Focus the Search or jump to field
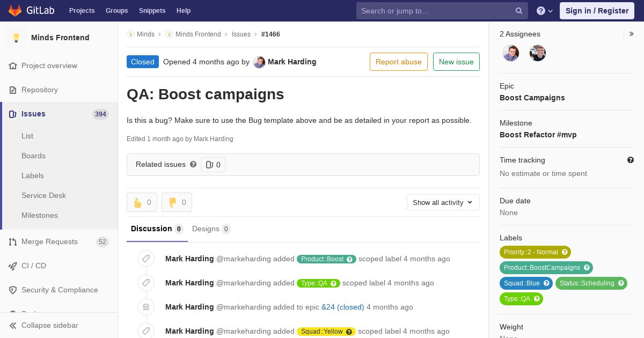This screenshot has height=338, width=644. pyautogui.click(x=435, y=11)
